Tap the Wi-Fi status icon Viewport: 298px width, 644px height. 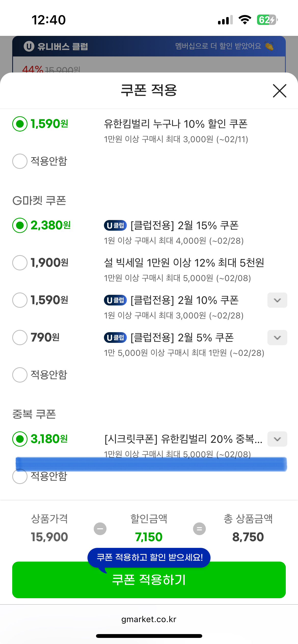245,20
